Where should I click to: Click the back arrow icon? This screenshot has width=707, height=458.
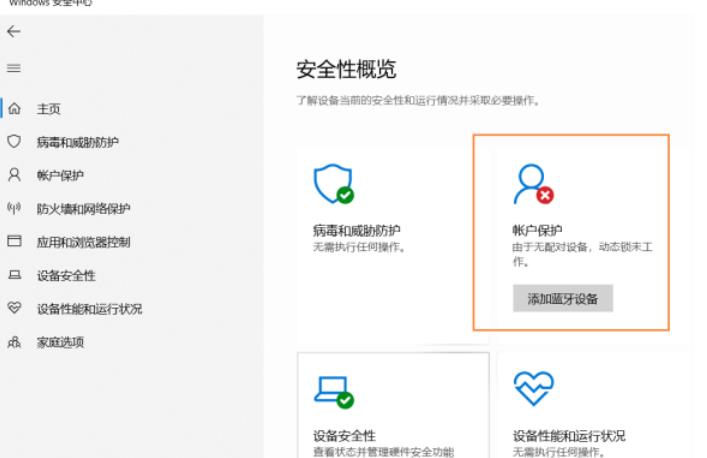point(13,32)
